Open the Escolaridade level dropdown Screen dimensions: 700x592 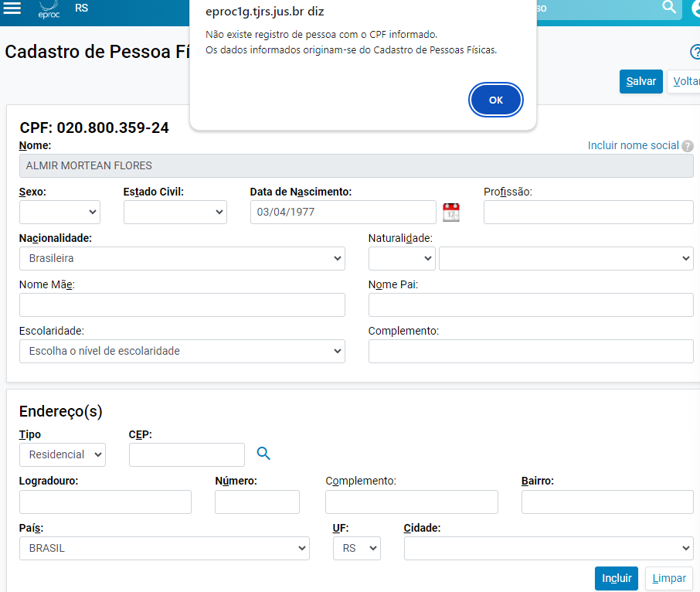[182, 351]
